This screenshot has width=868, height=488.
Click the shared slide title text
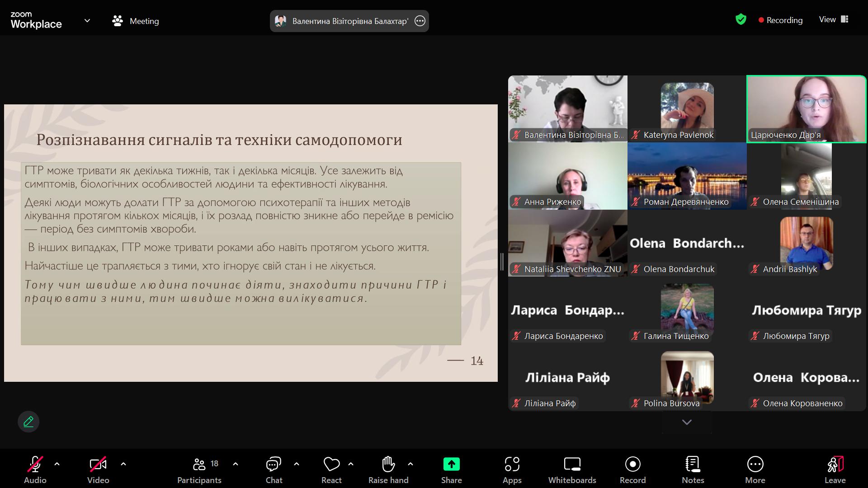click(219, 140)
